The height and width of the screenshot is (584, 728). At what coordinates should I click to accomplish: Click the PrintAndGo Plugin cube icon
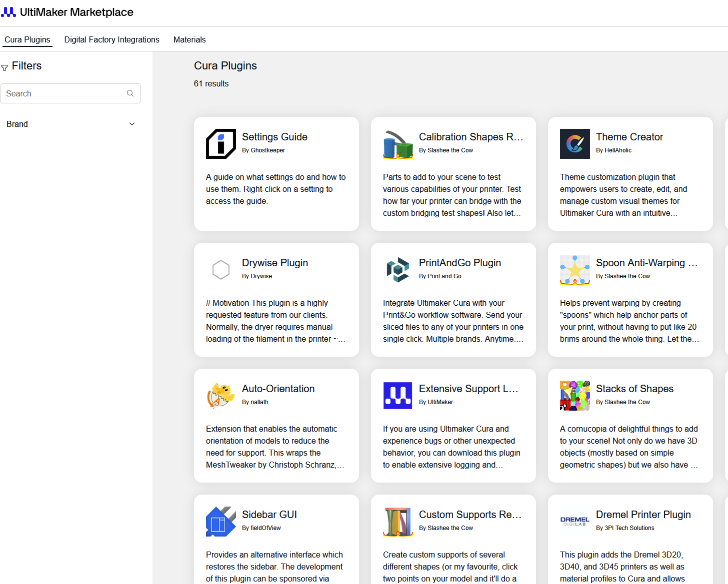(x=397, y=270)
